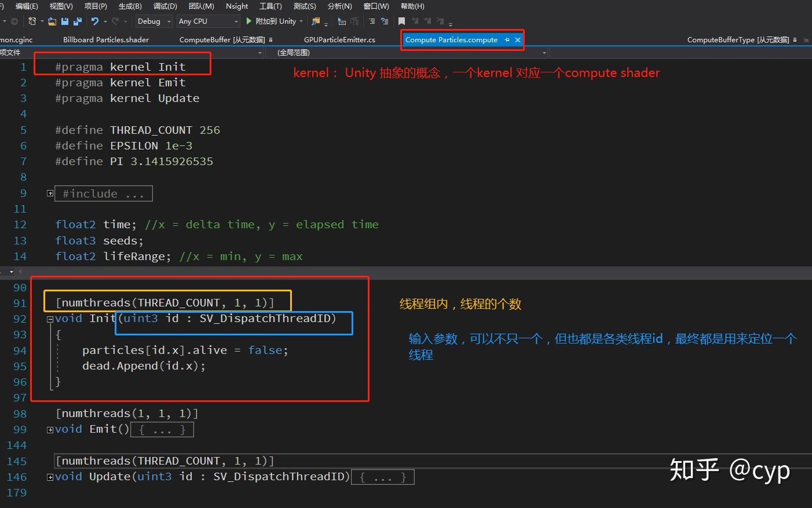
Task: Open the 项文件 project scope dropdown
Action: (x=132, y=53)
